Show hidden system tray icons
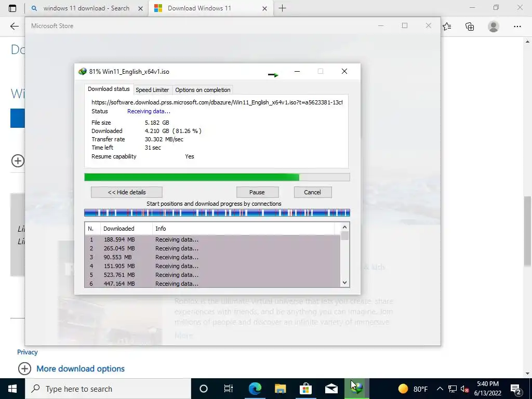This screenshot has height=399, width=532. 440,389
